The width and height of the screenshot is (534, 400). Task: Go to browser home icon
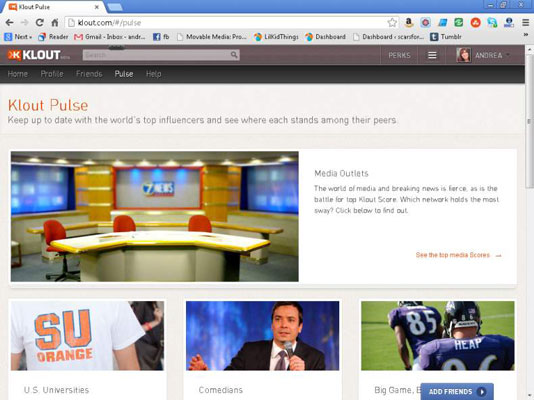[x=54, y=23]
